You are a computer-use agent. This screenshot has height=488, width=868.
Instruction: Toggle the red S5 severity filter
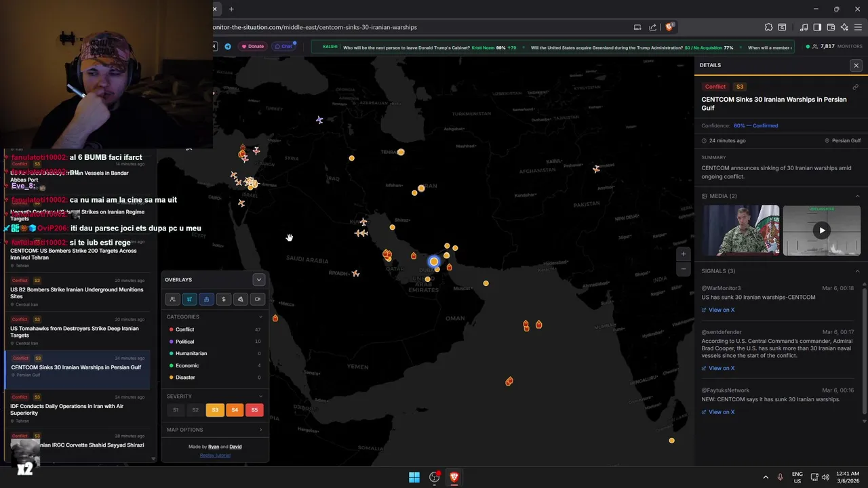[x=254, y=410]
